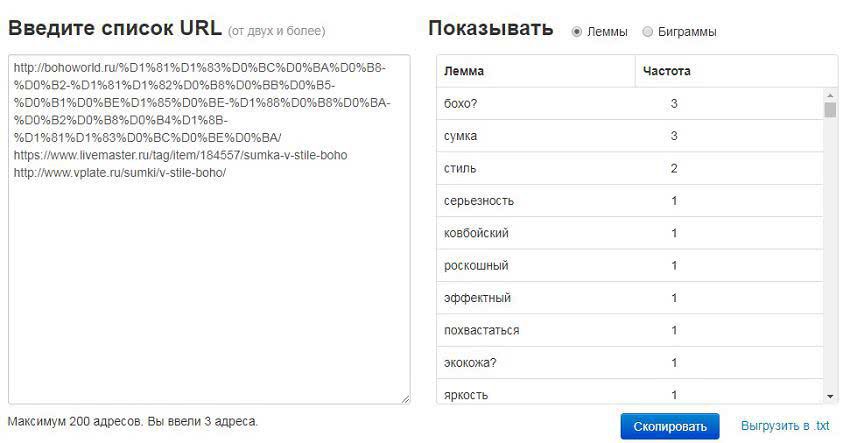The width and height of the screenshot is (850, 443).
Task: Click the vertical scrollbar thumb
Action: pyautogui.click(x=830, y=109)
